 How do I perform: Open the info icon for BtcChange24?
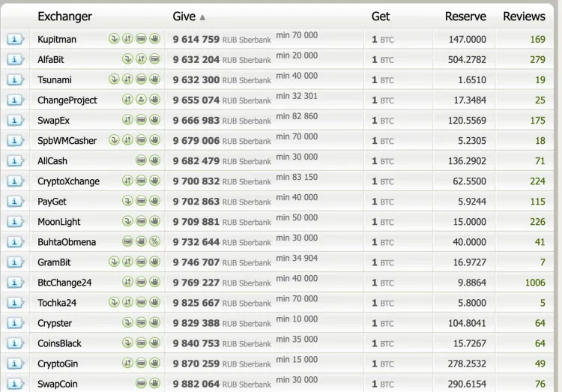click(15, 283)
